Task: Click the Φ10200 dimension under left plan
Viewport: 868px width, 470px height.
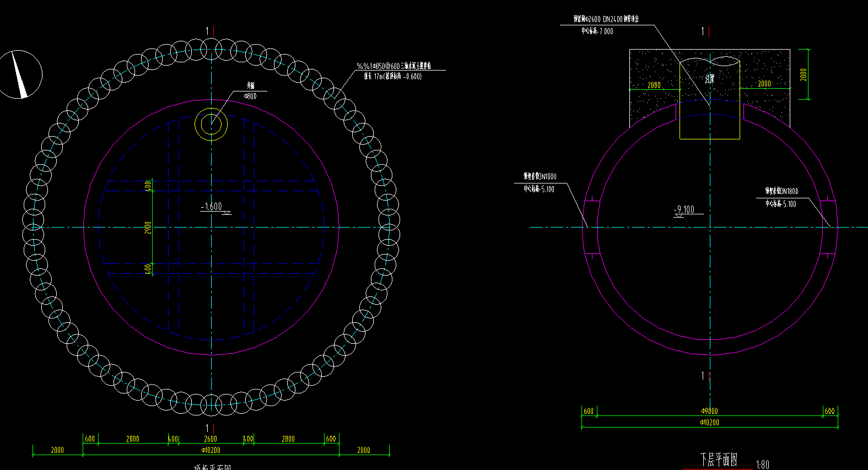Action: point(211,450)
